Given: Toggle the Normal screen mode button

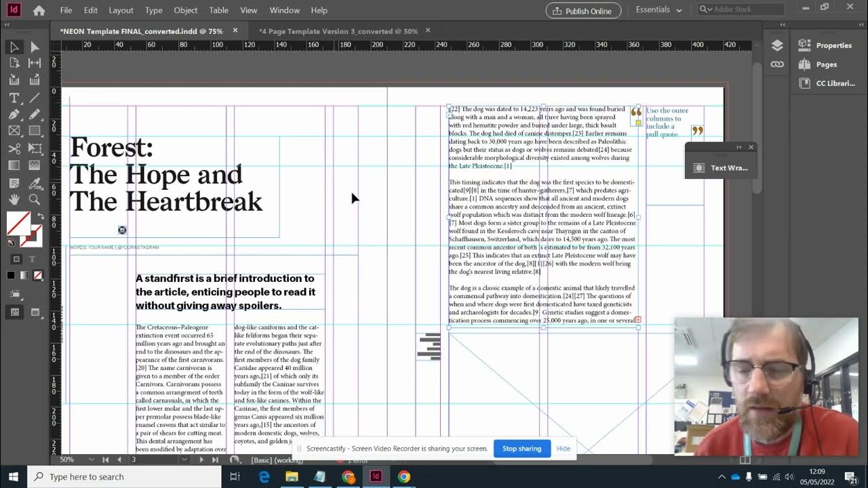Looking at the screenshot, I should tap(14, 312).
